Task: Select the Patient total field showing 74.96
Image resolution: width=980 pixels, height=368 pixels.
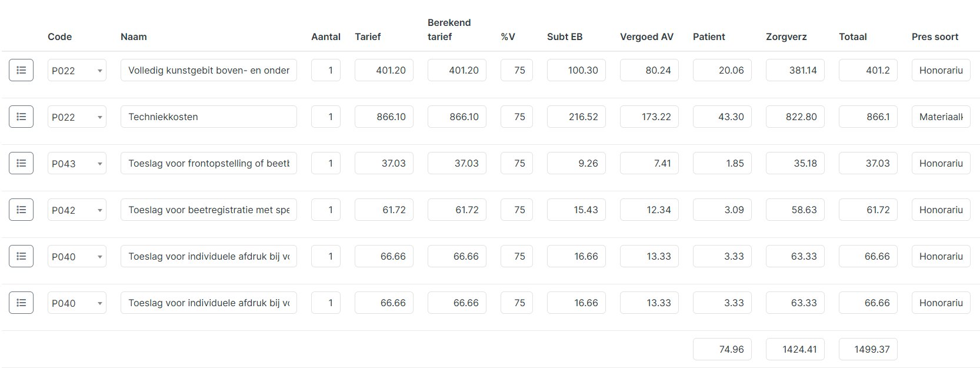Action: coord(722,349)
